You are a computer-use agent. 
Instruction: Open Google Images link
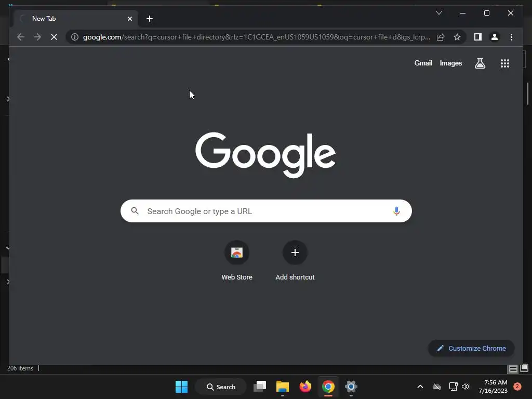click(450, 63)
